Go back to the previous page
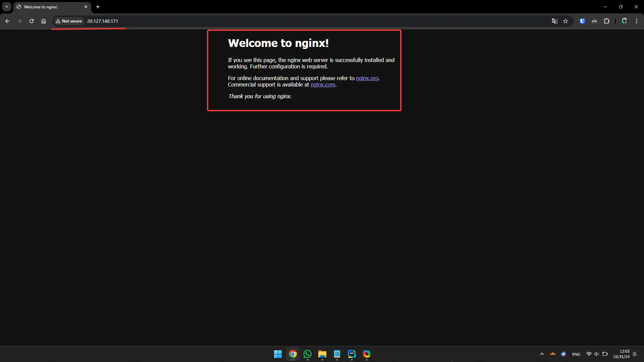The image size is (644, 362). pyautogui.click(x=7, y=21)
